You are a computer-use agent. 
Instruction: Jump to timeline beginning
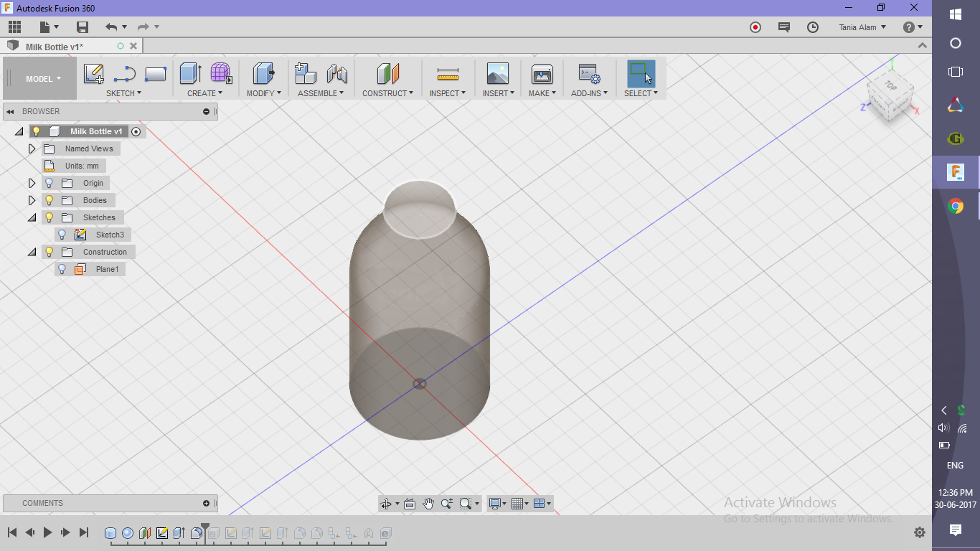click(12, 532)
